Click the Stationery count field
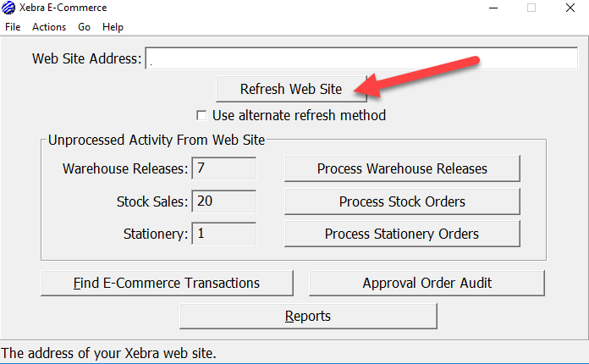 tap(224, 234)
